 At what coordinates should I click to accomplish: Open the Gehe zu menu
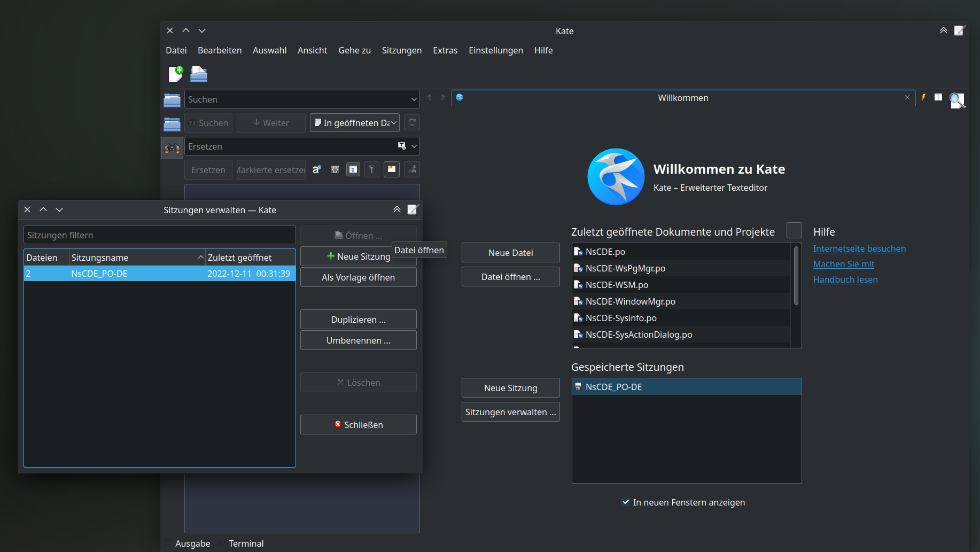pos(355,50)
